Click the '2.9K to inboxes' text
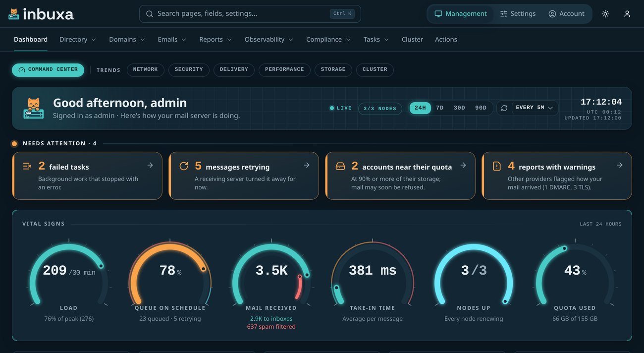 pyautogui.click(x=271, y=319)
